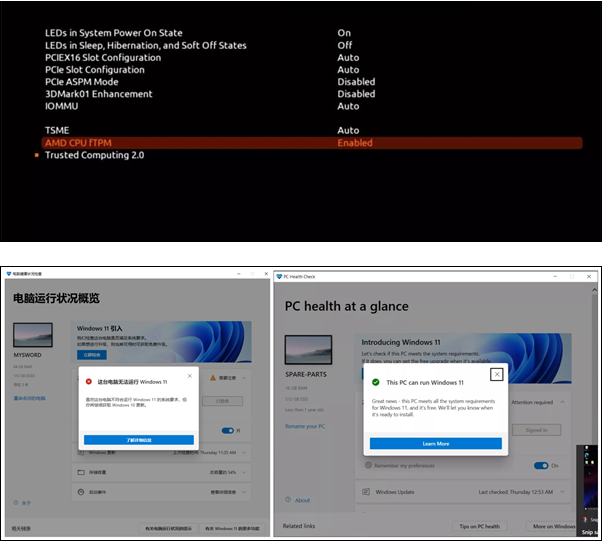Expand the 启动事件 row chevron

244,492
